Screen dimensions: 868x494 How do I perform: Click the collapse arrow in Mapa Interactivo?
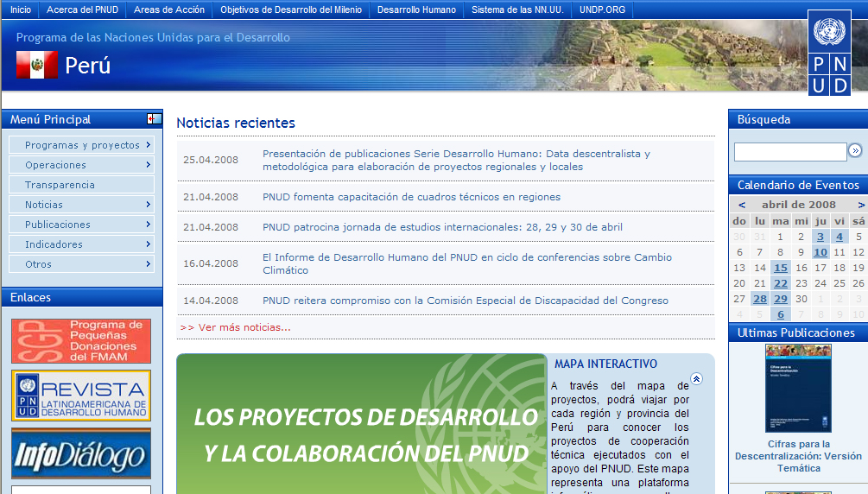coord(696,378)
